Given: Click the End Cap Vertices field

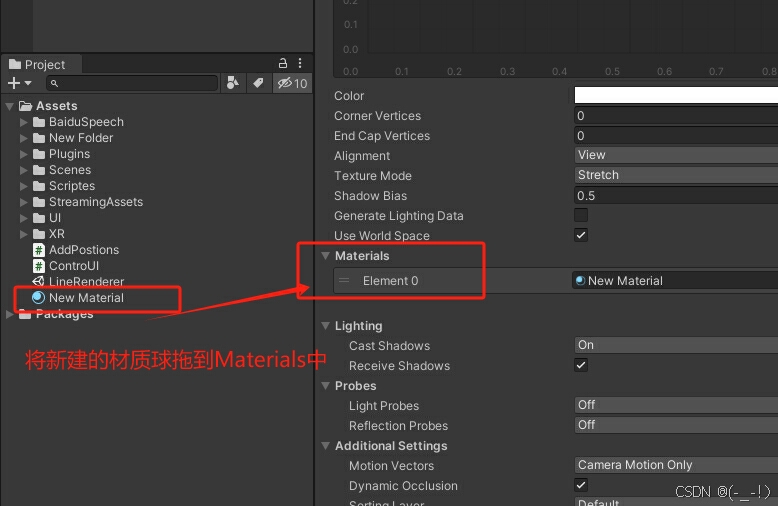Looking at the screenshot, I should (x=676, y=135).
